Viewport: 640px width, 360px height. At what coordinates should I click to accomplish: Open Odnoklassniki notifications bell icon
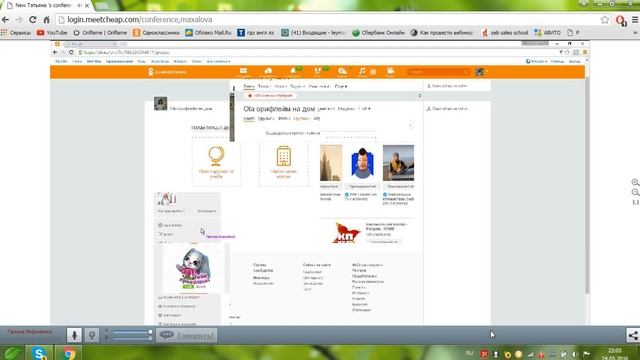click(x=293, y=71)
